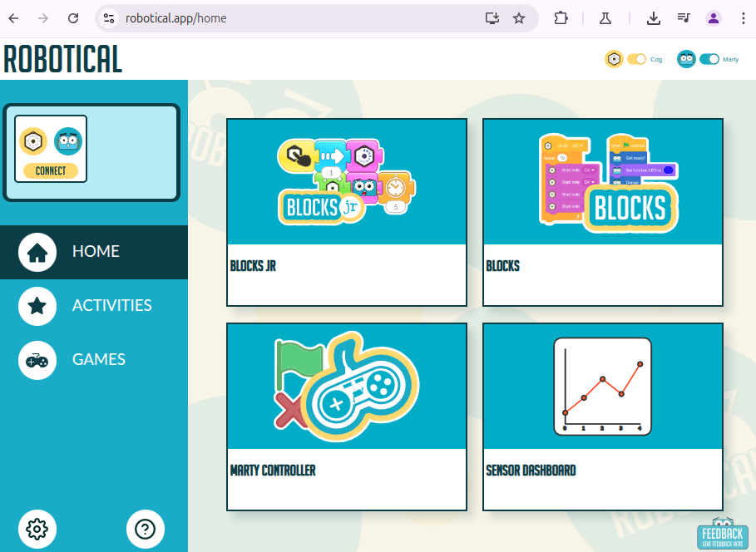Viewport: 756px width, 552px height.
Task: Click the Games controller icon
Action: 37,360
